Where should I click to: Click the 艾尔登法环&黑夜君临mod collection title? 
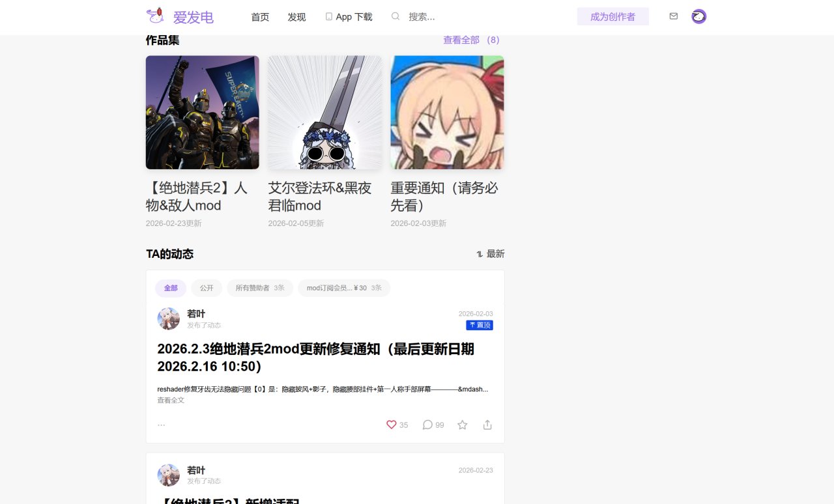tap(320, 197)
